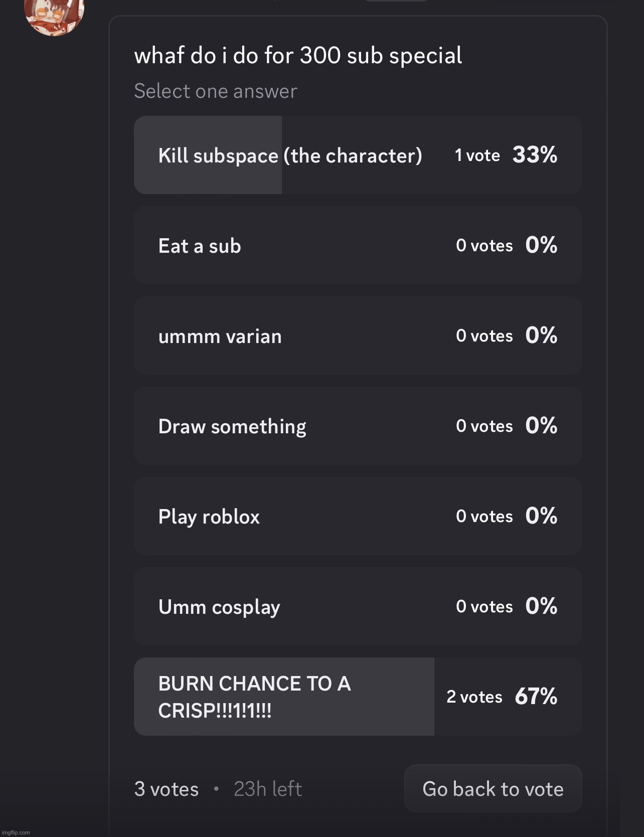Viewport: 644px width, 837px height.
Task: Click the 67% percentage label
Action: tap(536, 696)
